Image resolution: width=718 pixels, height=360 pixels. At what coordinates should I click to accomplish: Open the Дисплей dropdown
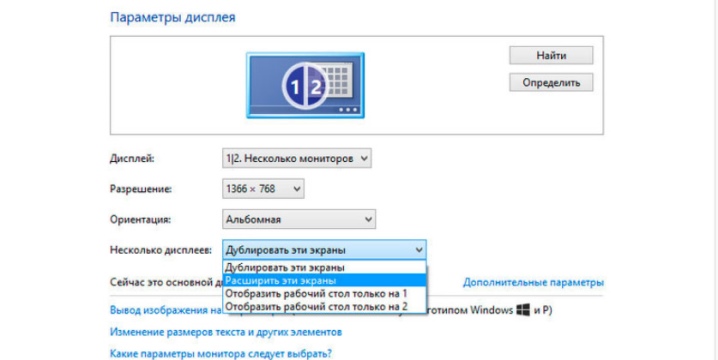297,159
